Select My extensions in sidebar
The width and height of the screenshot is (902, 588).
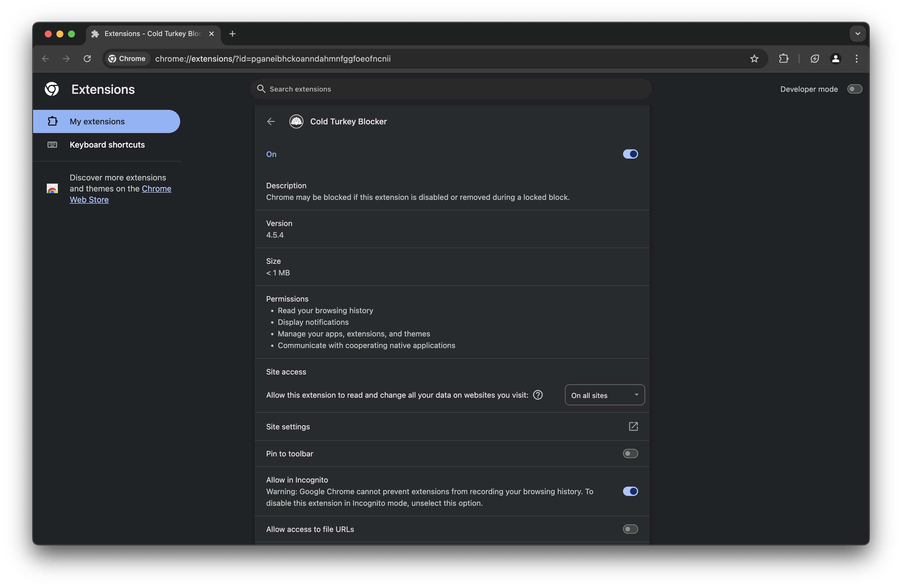106,121
